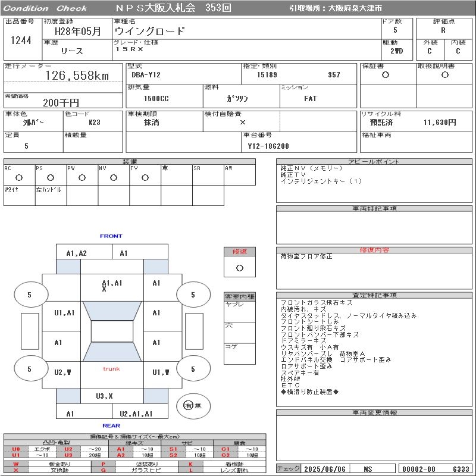The image size is (476, 476).
Task: Click the red U3 legend cell
Action: click(x=68, y=455)
